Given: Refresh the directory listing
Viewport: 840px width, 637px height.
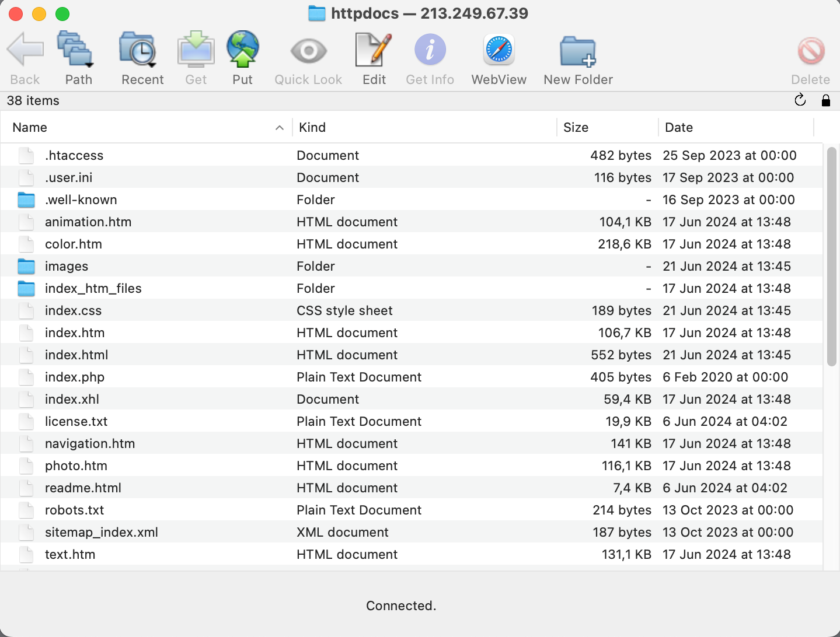Looking at the screenshot, I should click(800, 100).
